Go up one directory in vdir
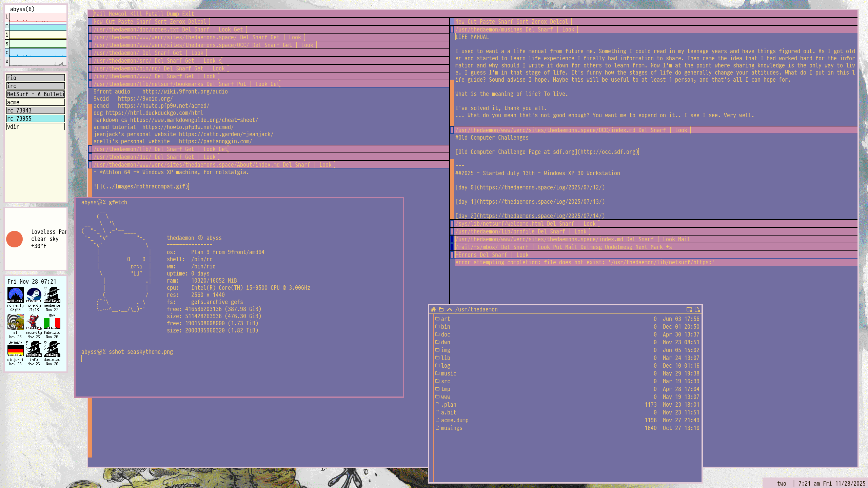Viewport: 868px width, 488px height. pos(450,309)
